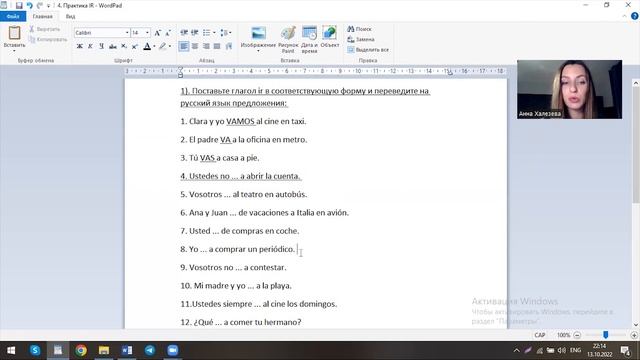Open the line spacing dropdown

(x=226, y=33)
